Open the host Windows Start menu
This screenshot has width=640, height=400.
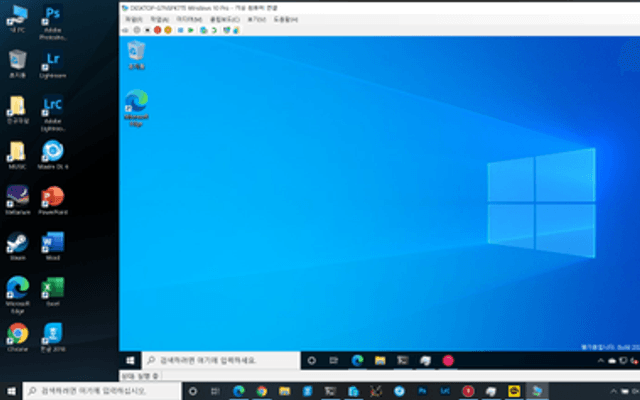coord(11,391)
